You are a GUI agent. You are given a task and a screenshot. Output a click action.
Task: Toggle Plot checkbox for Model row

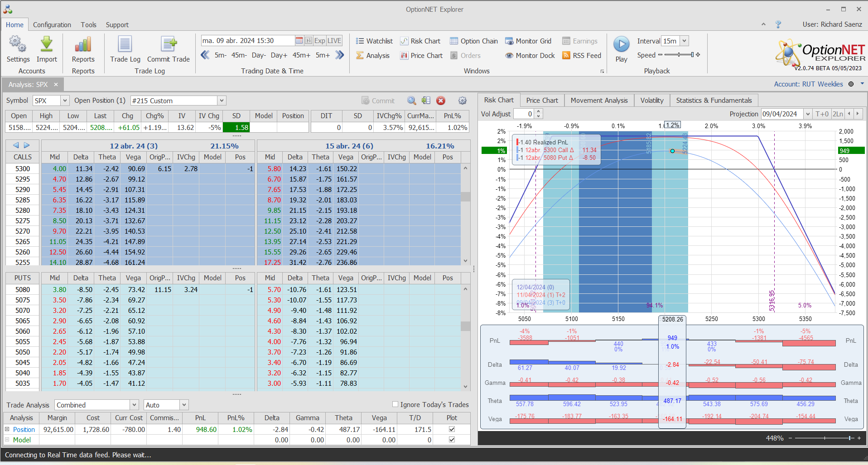point(452,440)
